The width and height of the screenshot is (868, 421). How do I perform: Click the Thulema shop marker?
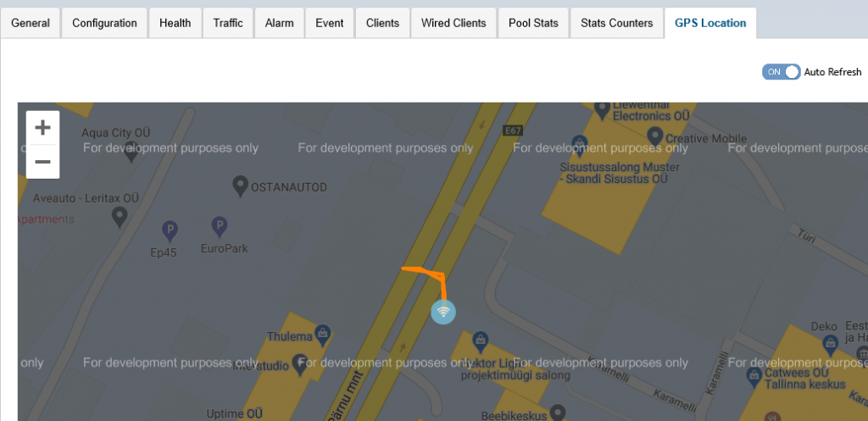pos(322,334)
